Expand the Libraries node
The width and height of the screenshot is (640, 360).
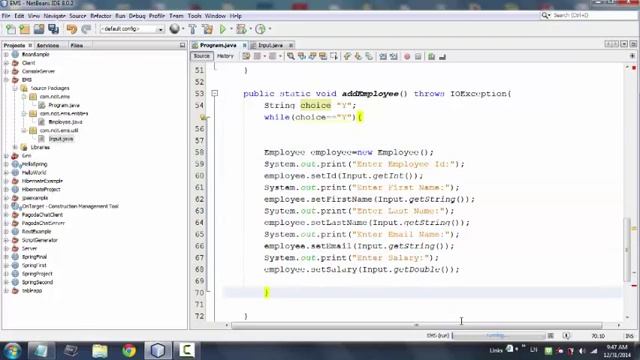click(15, 147)
